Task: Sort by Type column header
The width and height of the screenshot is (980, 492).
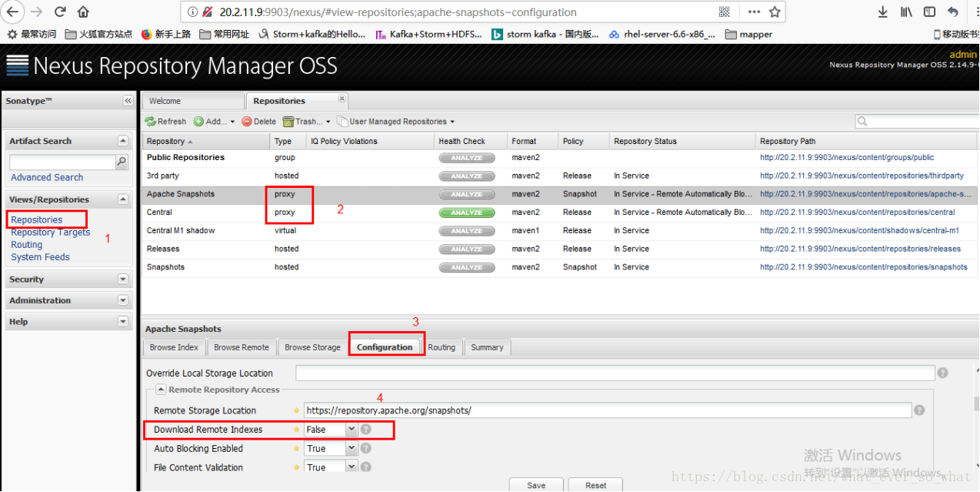Action: coord(288,141)
